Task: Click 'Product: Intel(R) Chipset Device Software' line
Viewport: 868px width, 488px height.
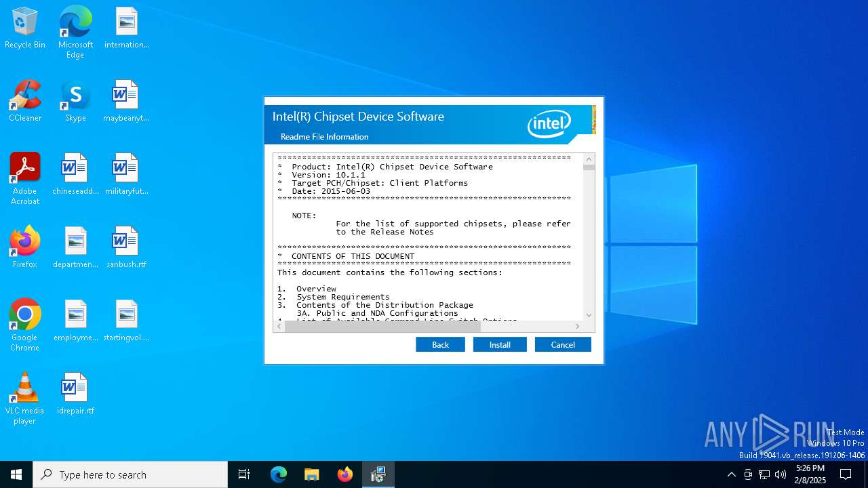Action: 391,167
